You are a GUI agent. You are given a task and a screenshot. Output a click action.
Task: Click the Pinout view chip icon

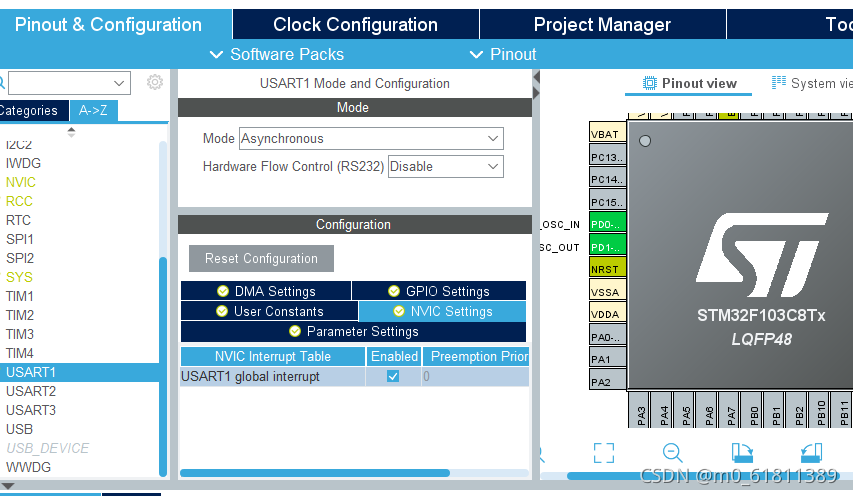pyautogui.click(x=650, y=83)
